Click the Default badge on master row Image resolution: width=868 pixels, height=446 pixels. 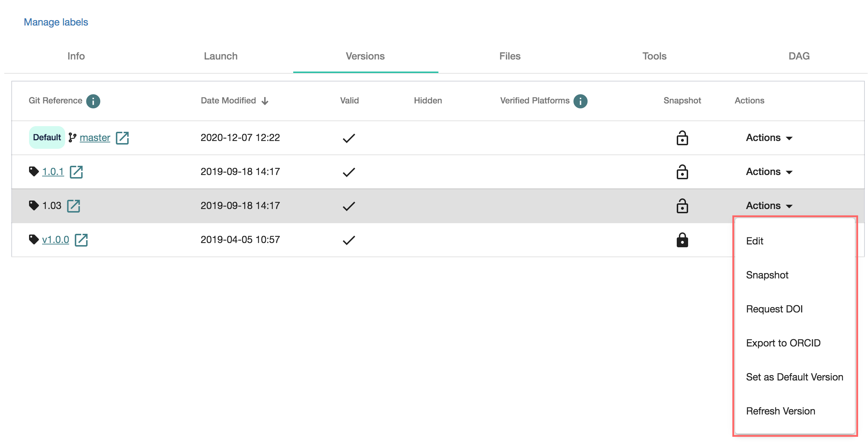(47, 137)
